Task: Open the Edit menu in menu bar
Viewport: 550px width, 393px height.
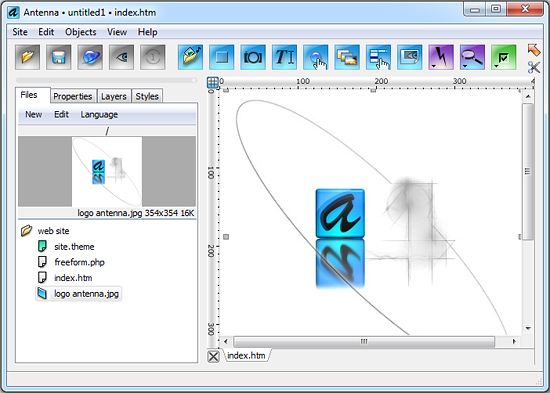Action: (x=46, y=32)
